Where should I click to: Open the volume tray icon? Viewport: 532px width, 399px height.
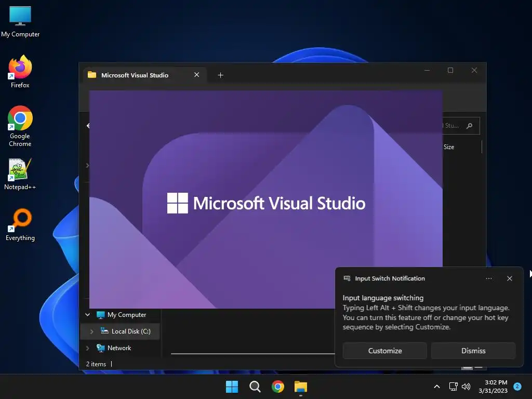coord(466,387)
